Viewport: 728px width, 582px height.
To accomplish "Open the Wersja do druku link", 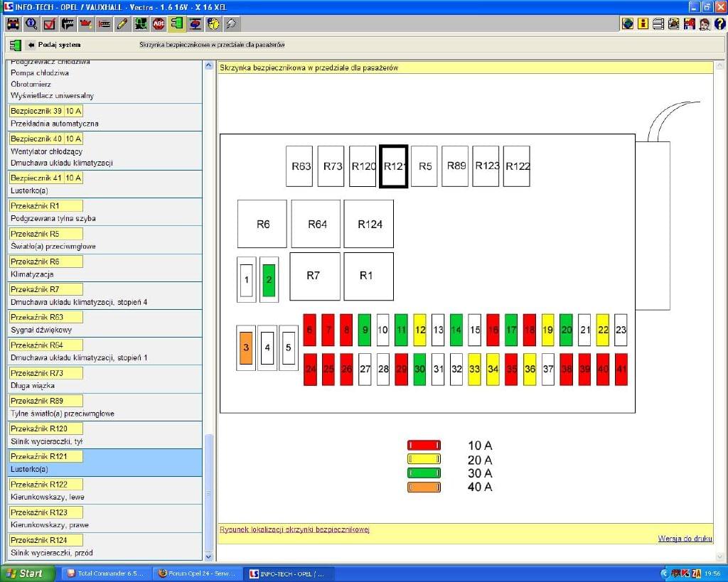I will [x=685, y=539].
